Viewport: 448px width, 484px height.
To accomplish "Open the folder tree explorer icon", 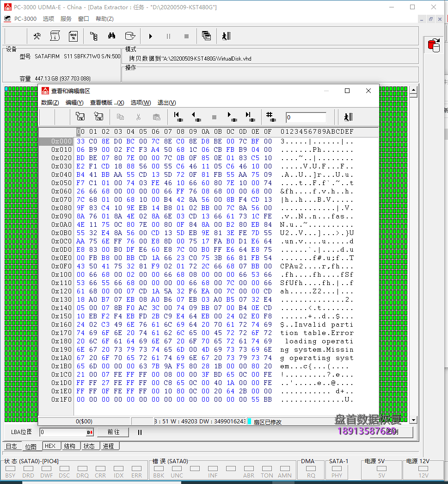I will tap(94, 37).
